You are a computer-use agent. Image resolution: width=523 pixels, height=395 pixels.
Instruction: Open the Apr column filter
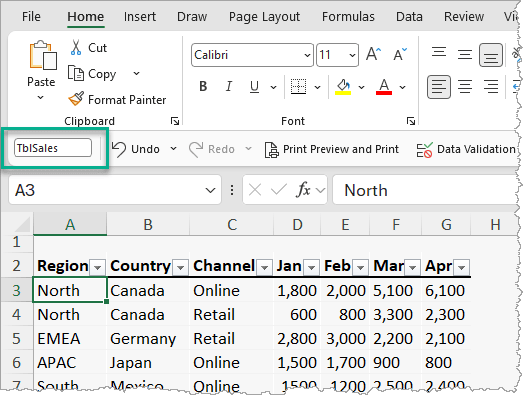[x=462, y=267]
